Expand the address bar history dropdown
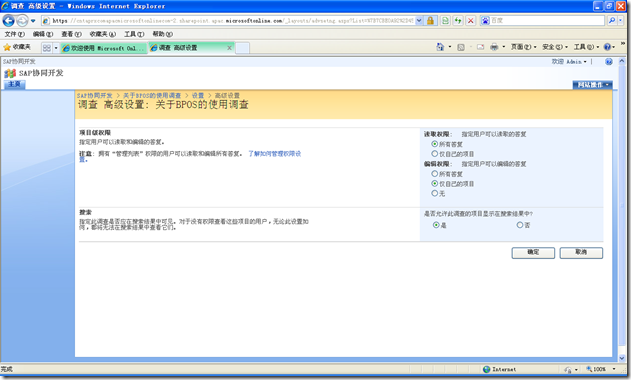This screenshot has width=631, height=380. point(419,21)
